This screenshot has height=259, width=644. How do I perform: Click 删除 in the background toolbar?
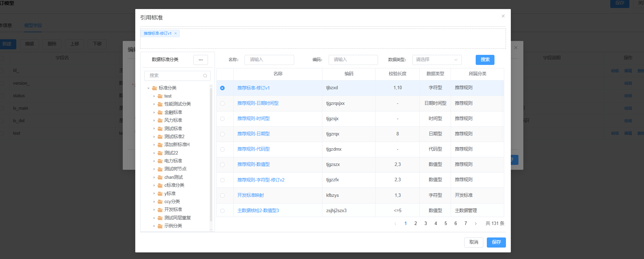52,44
